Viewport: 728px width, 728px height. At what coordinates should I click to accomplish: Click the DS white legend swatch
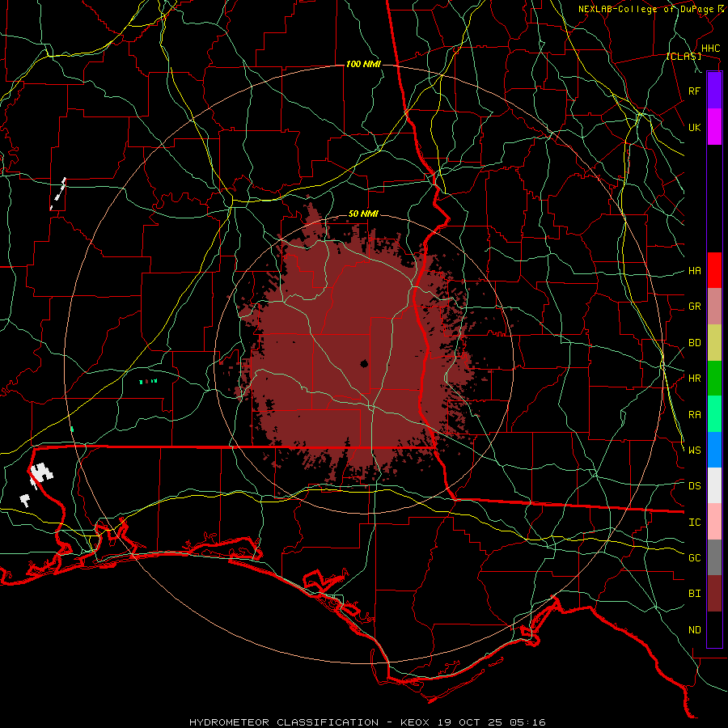[714, 485]
